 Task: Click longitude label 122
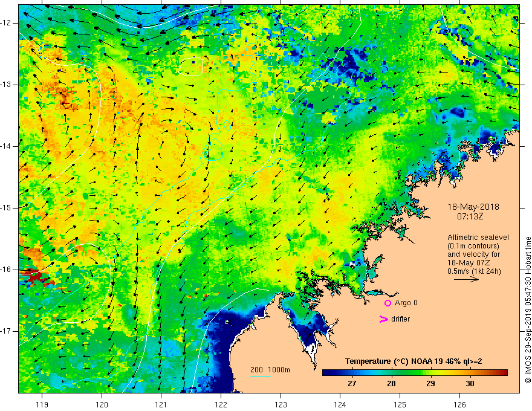221,404
